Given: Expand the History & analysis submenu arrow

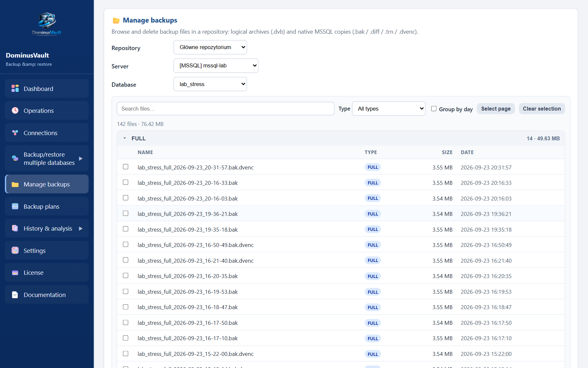Looking at the screenshot, I should (81, 228).
